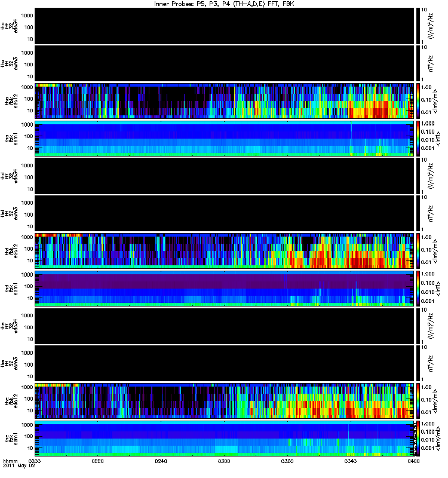
Task: Click nT²/Hz unit label of the scm3 panel
Action: [431, 363]
